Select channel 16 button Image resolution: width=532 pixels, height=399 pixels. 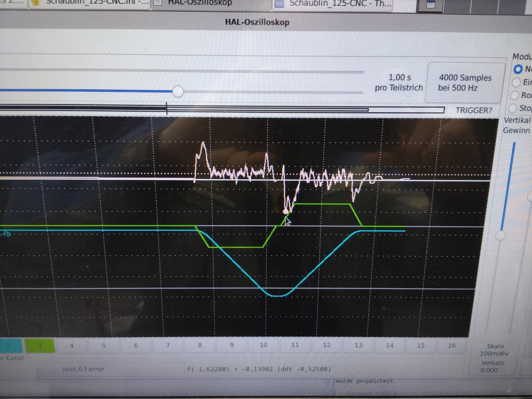(451, 345)
